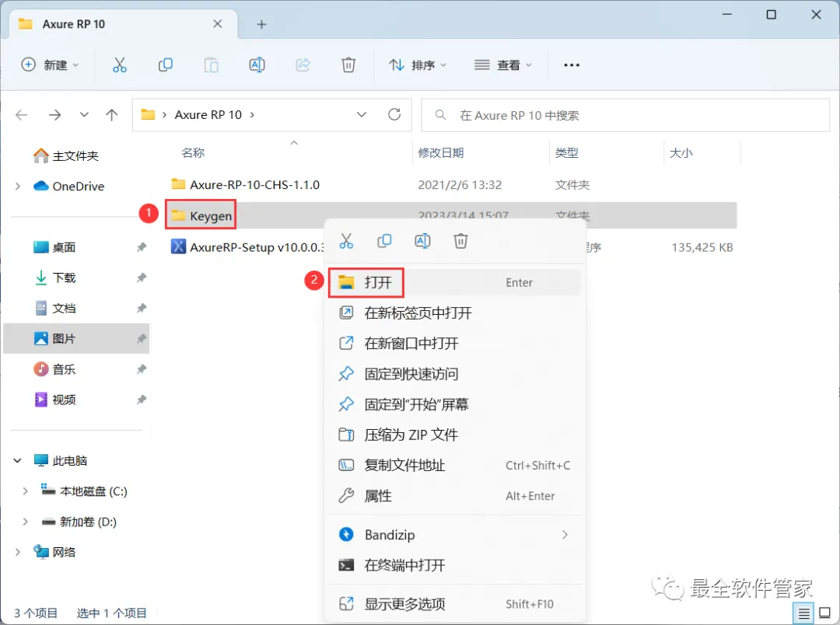Click the Delete trash icon in the top toolbar
Screen dimensions: 840x625
(x=348, y=65)
